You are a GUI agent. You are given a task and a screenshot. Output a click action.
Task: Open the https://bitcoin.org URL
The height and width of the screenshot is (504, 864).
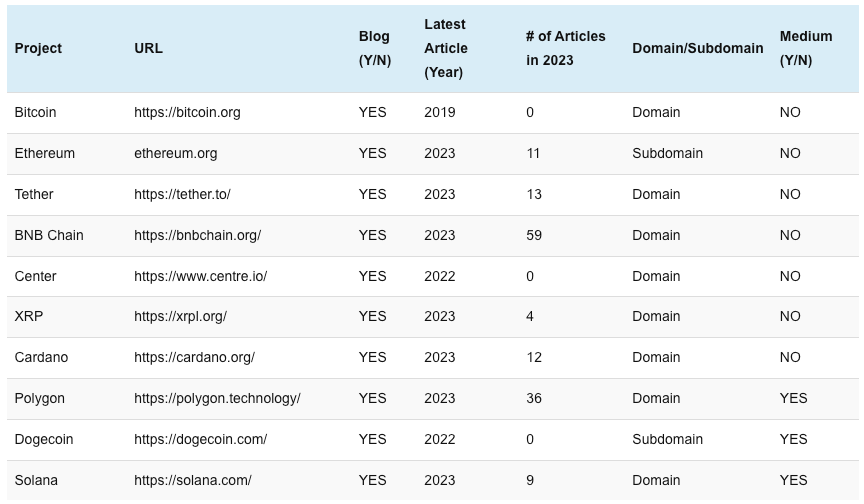click(187, 113)
